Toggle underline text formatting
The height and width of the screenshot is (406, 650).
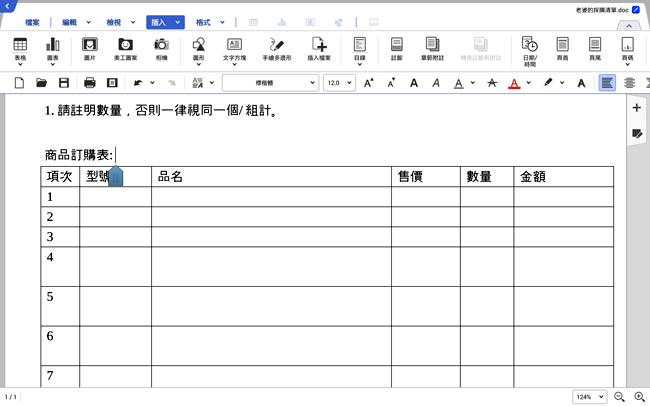tap(458, 83)
